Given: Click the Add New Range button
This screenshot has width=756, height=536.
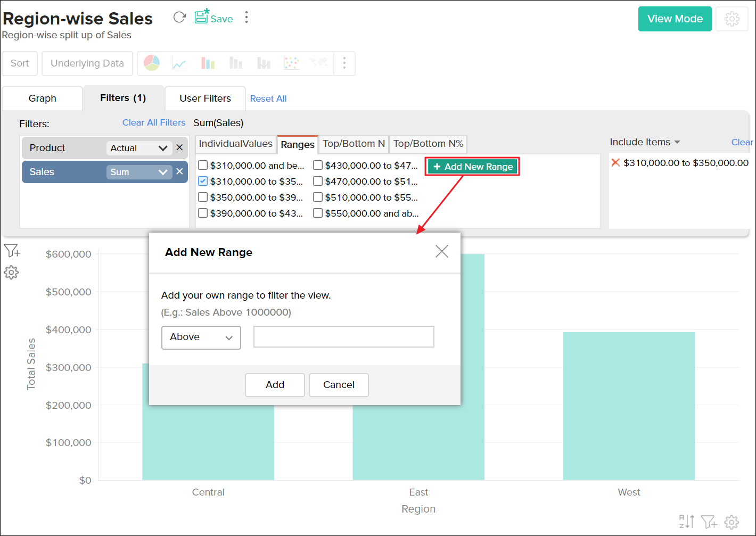Looking at the screenshot, I should [x=473, y=167].
